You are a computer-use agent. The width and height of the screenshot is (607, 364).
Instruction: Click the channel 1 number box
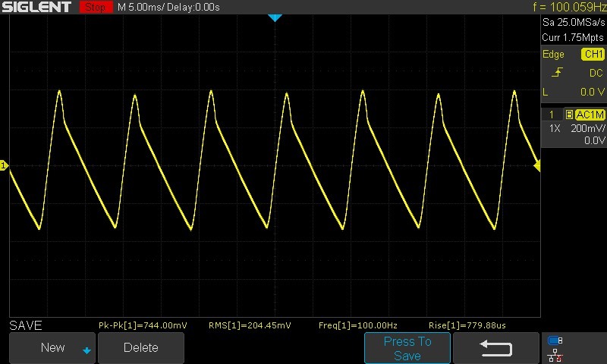click(x=552, y=115)
